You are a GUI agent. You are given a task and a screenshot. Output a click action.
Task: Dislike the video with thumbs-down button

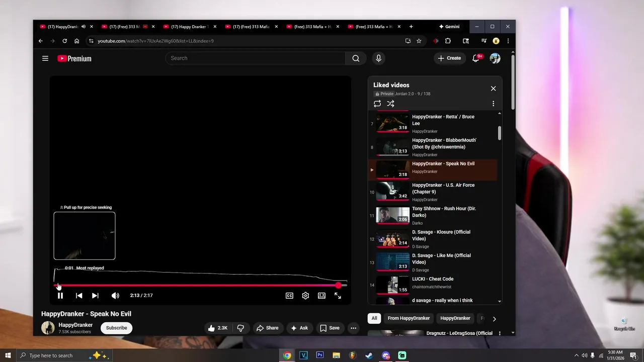pyautogui.click(x=240, y=328)
